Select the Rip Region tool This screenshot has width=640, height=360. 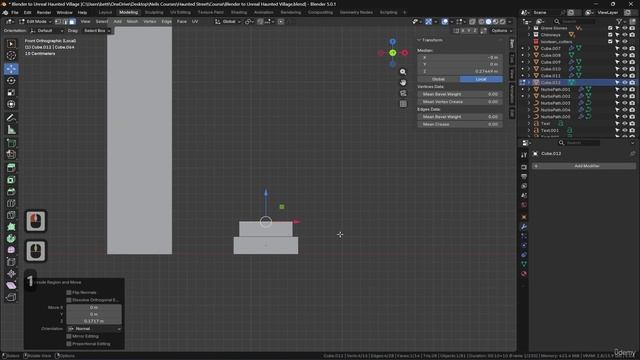coord(11,297)
